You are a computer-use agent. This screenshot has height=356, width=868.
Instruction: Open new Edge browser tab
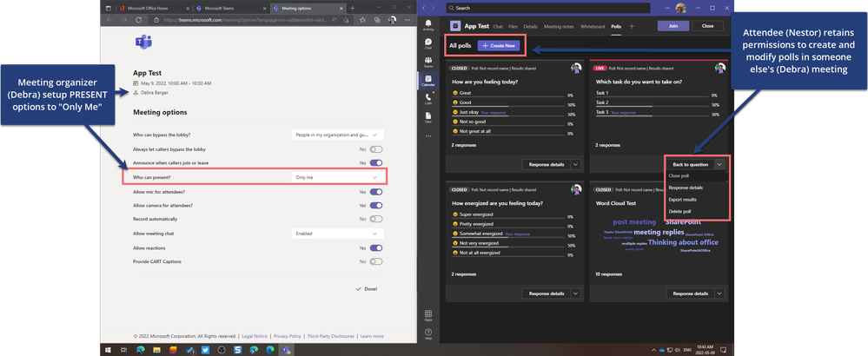pos(353,9)
